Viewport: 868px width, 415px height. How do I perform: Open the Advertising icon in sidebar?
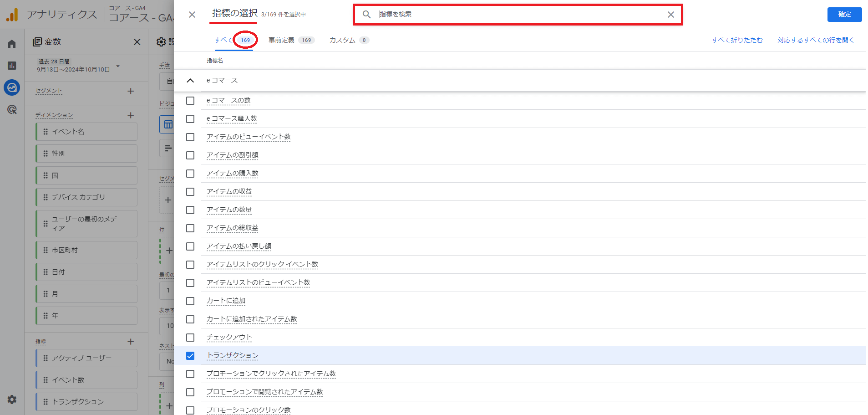point(12,109)
